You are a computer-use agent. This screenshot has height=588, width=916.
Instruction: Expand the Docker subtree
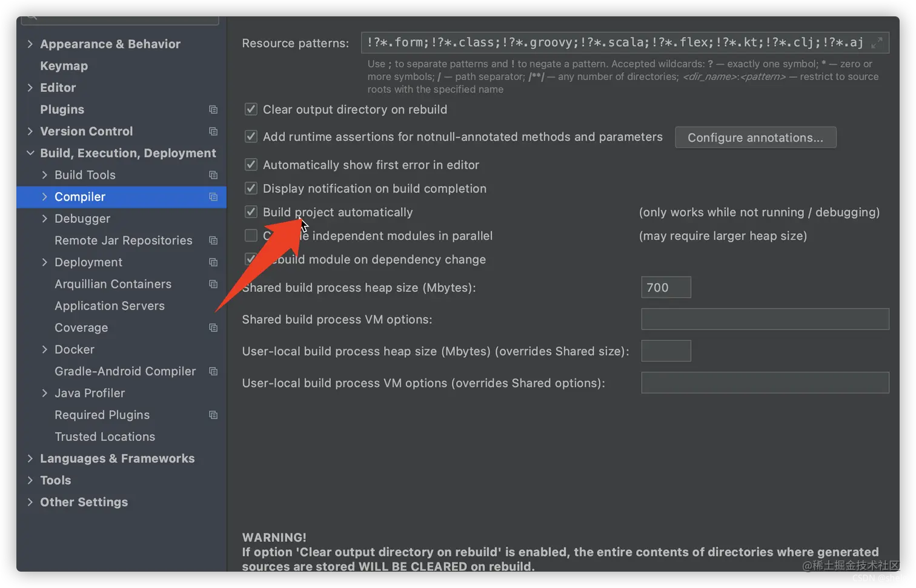(x=44, y=349)
